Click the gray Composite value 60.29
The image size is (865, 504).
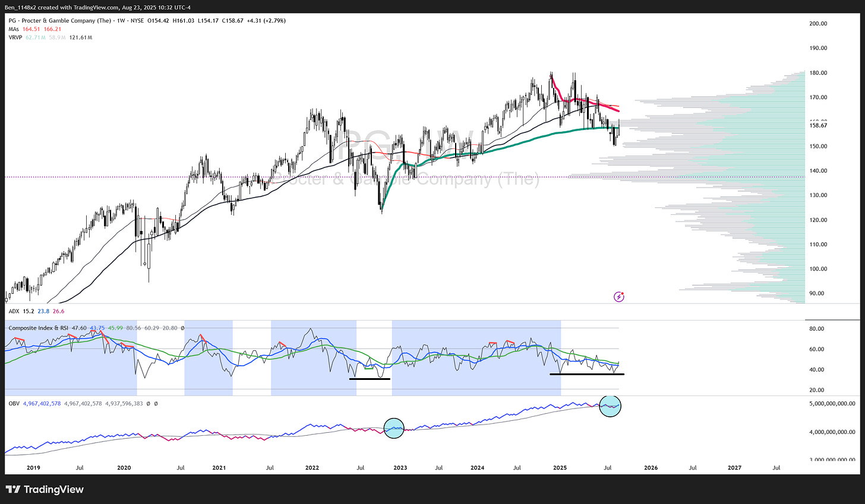click(x=153, y=328)
